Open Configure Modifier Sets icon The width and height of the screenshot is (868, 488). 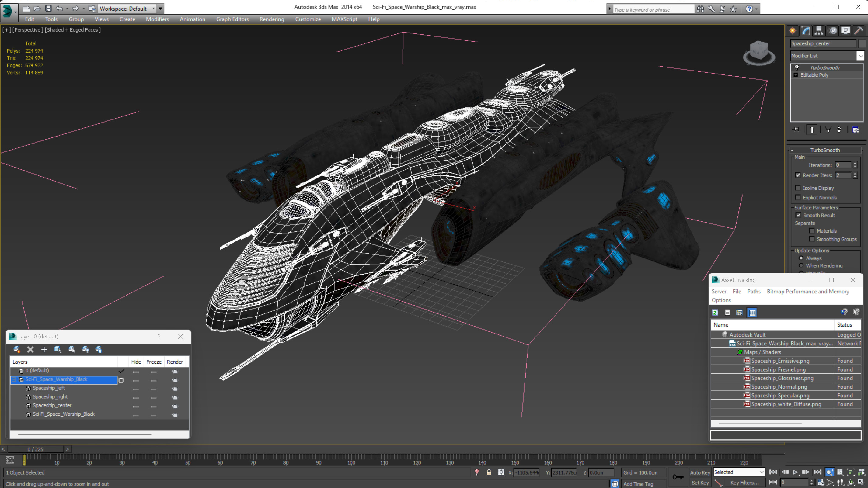pyautogui.click(x=855, y=129)
